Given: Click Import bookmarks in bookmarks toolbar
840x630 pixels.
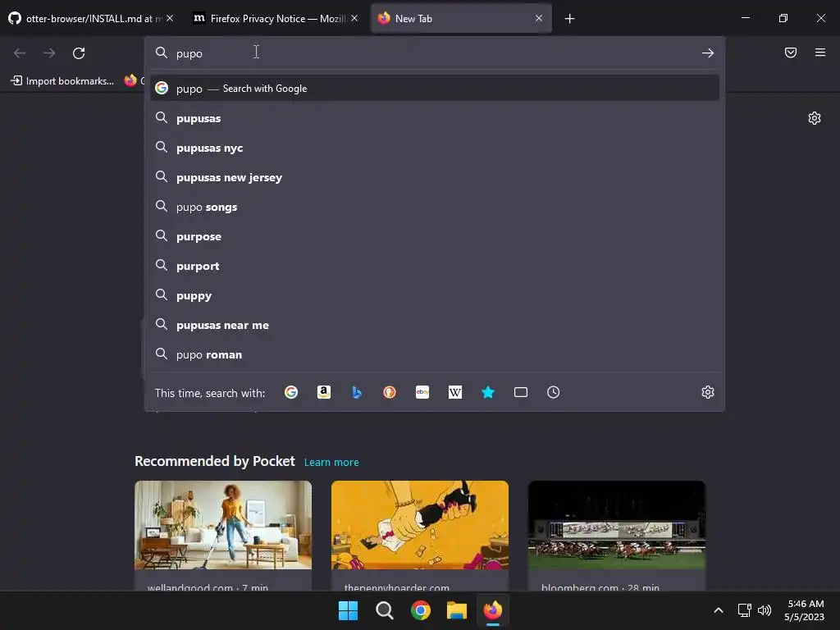Looking at the screenshot, I should 62,81.
